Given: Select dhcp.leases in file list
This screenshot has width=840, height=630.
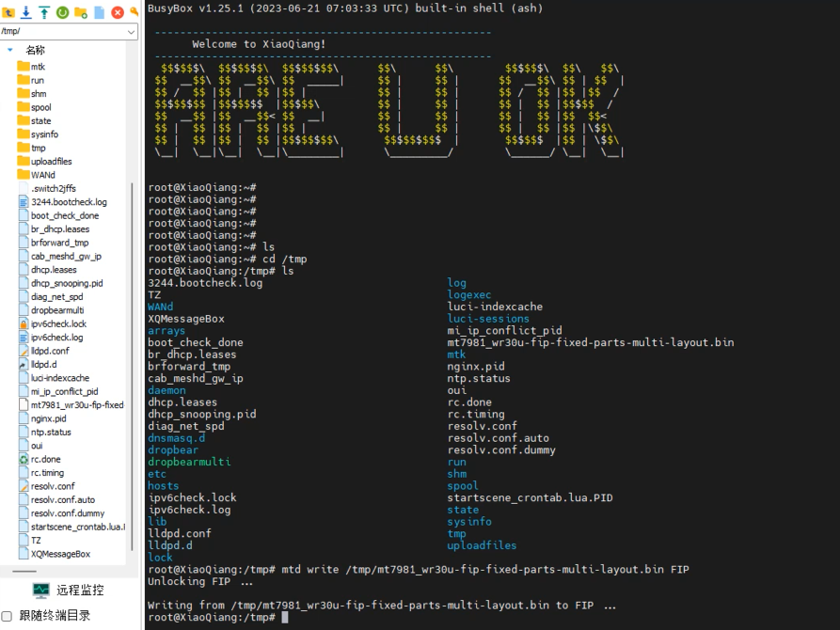Looking at the screenshot, I should (x=54, y=270).
